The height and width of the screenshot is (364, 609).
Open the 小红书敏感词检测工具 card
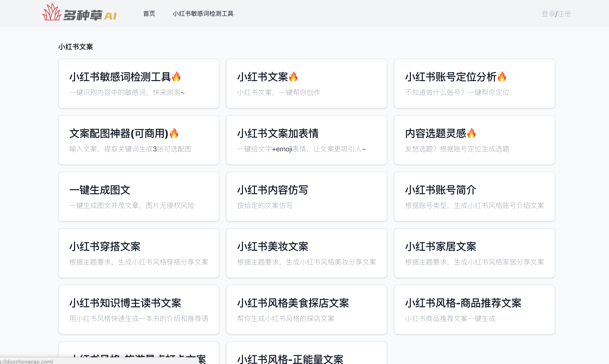point(139,83)
